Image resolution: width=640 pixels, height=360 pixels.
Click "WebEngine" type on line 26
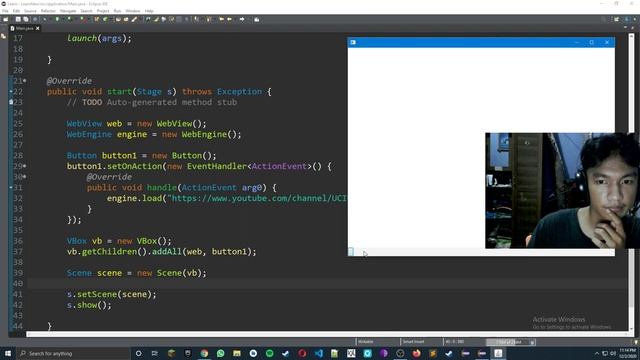89,134
